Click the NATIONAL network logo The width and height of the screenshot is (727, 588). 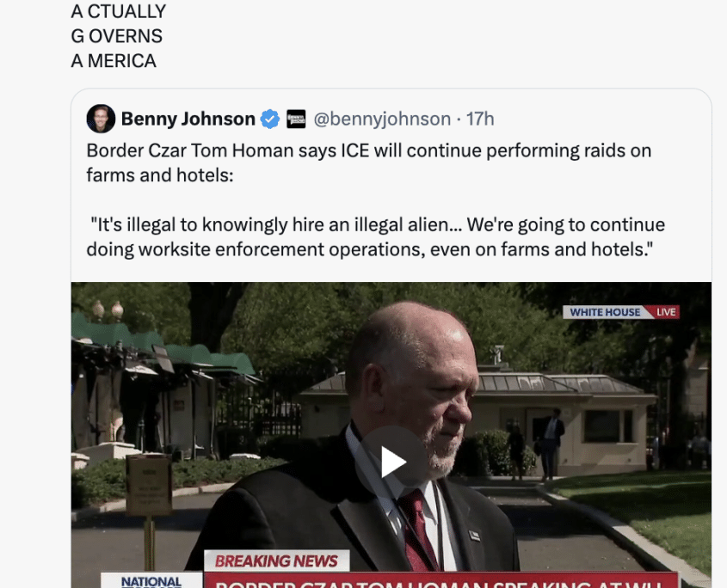click(151, 580)
